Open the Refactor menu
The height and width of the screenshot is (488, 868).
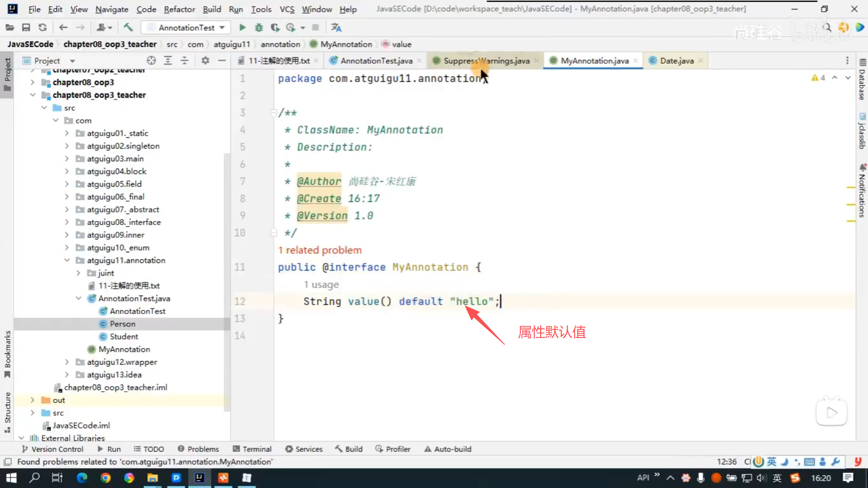179,9
